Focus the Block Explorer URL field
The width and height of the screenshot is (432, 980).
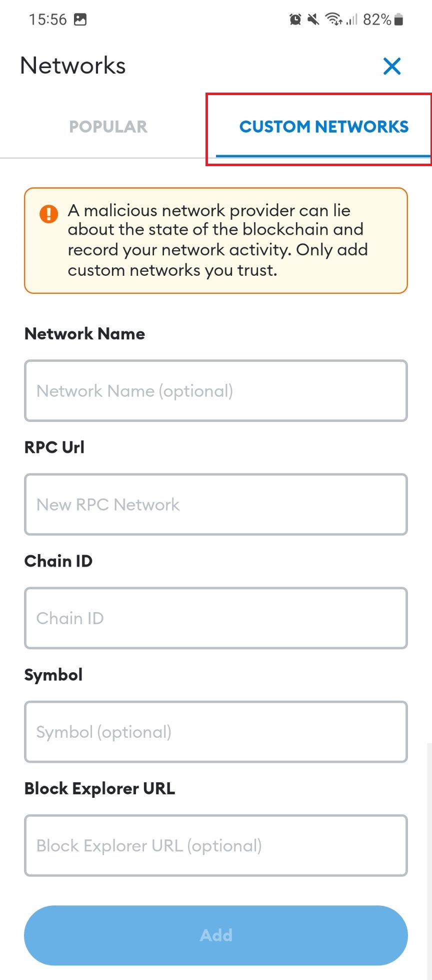tap(216, 845)
